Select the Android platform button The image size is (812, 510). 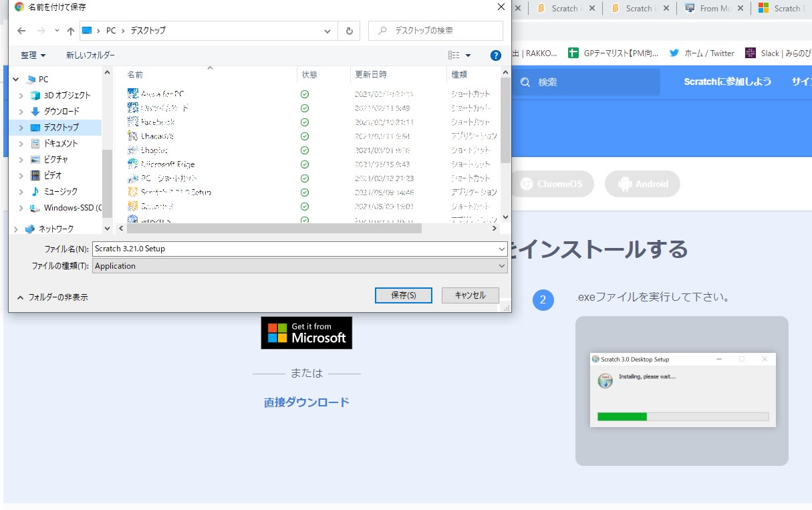click(642, 184)
